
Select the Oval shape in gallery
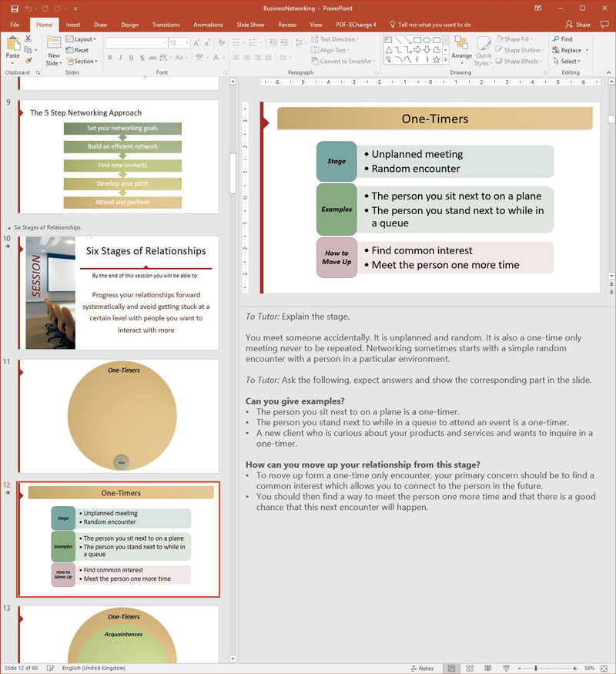pos(427,40)
